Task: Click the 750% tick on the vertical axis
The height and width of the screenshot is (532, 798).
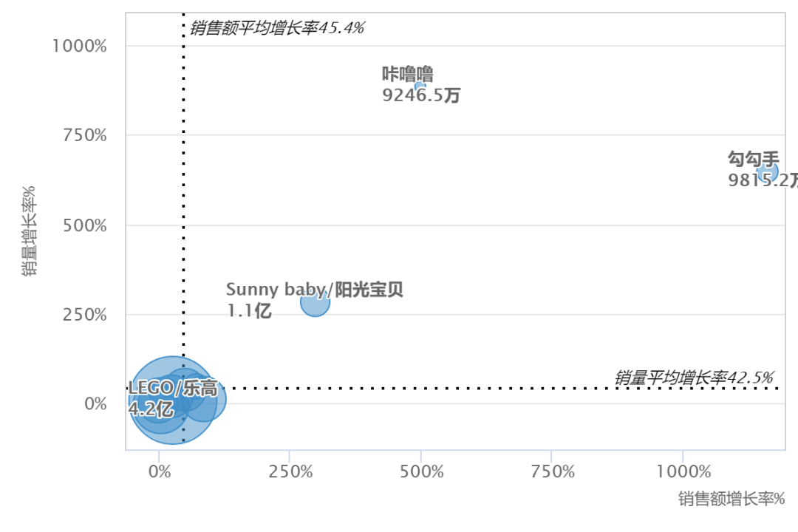Action: pyautogui.click(x=79, y=136)
